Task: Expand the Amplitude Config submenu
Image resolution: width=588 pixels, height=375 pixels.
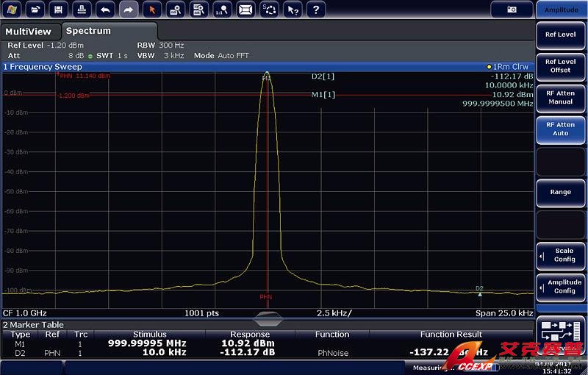Action: [x=560, y=287]
